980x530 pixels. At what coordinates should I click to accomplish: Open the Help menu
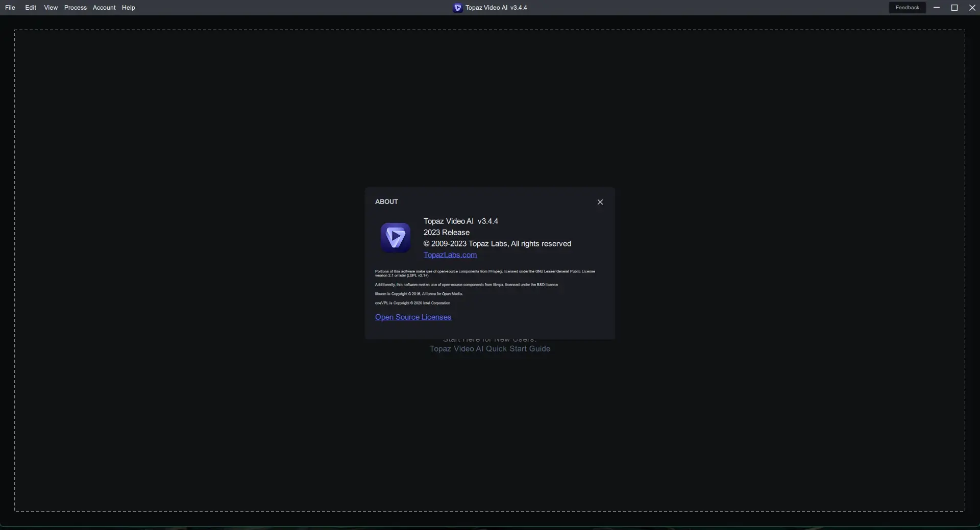(129, 8)
